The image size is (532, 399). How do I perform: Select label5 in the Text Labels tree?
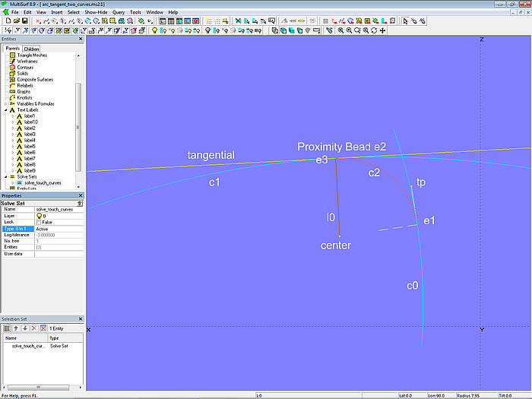click(30, 146)
